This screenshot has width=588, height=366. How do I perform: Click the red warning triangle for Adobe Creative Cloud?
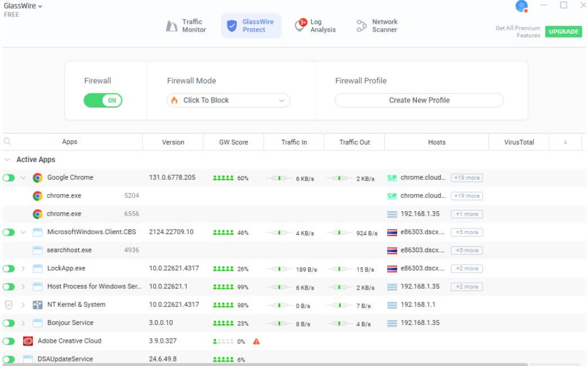(x=256, y=341)
